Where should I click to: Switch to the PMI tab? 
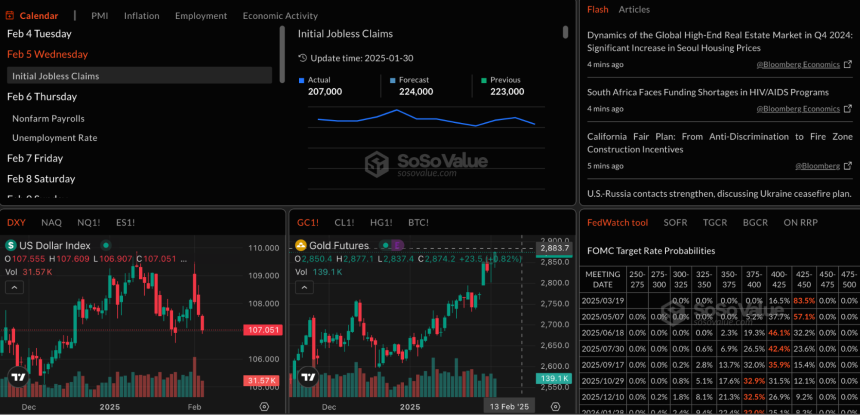coord(100,16)
